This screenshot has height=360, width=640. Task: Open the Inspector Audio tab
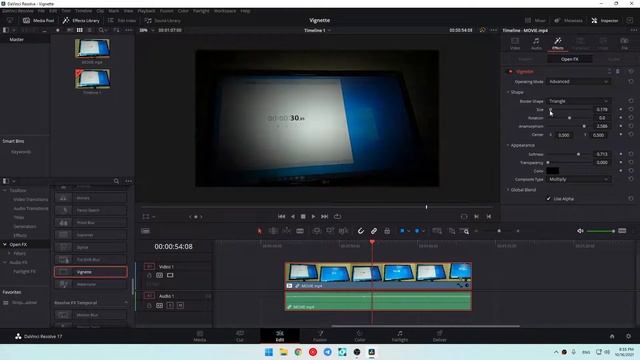(536, 43)
